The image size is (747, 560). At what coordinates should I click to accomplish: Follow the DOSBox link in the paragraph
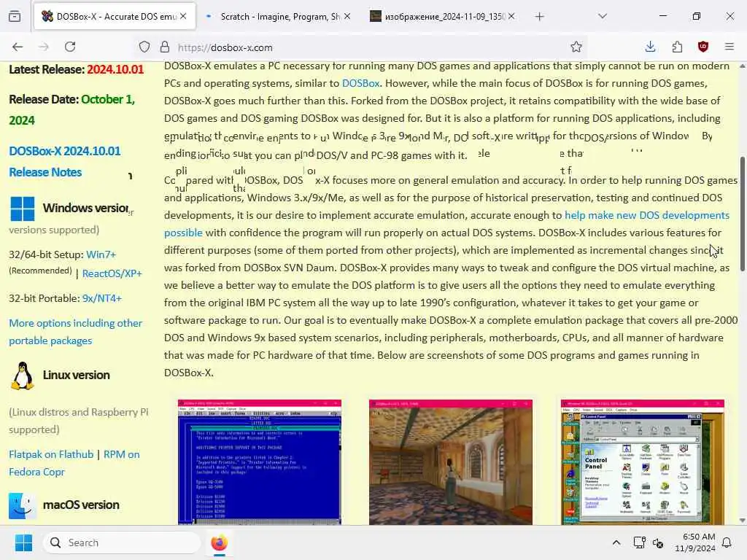coord(360,83)
